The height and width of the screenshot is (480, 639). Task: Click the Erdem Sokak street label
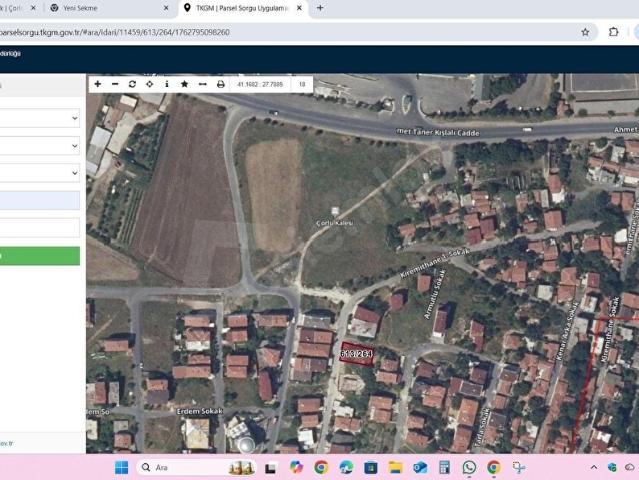(200, 412)
